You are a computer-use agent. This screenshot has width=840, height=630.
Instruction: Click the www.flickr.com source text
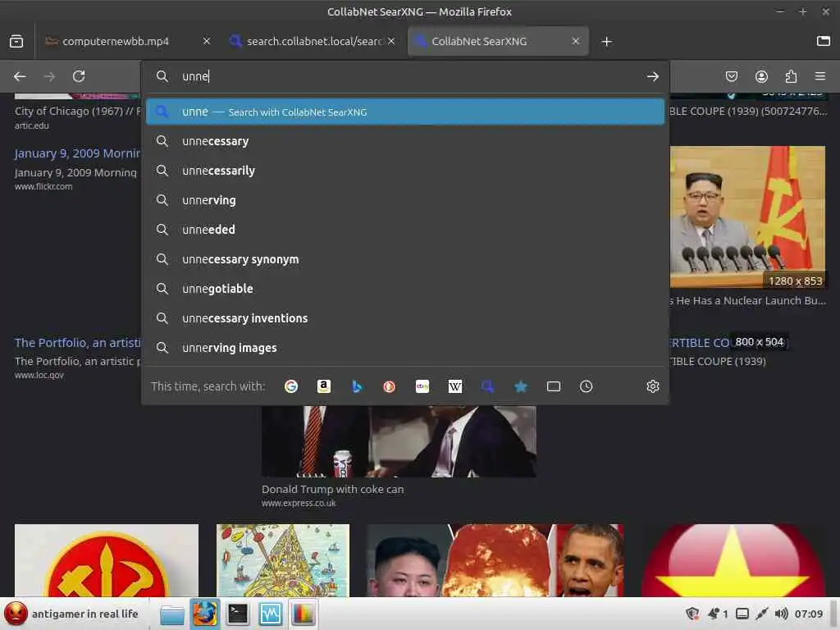click(43, 186)
